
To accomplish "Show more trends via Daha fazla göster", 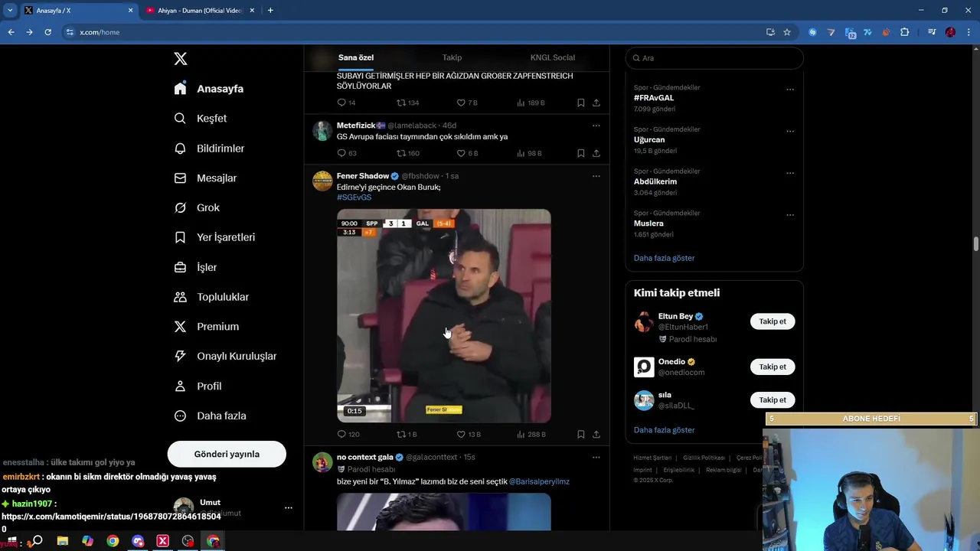I will click(664, 258).
